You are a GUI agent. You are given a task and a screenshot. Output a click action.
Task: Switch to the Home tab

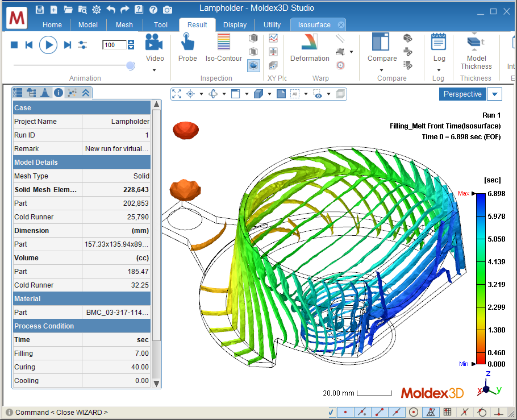(52, 25)
